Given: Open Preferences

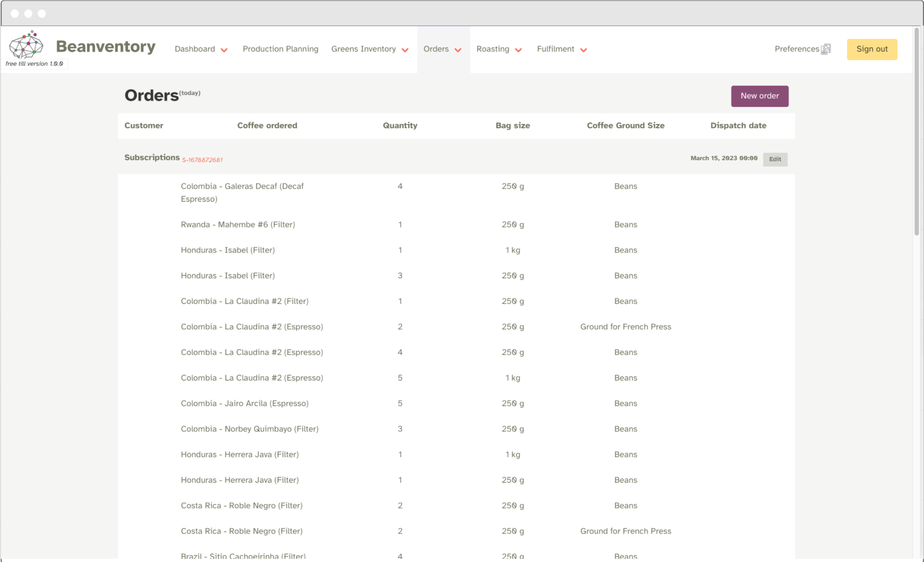Looking at the screenshot, I should click(x=797, y=49).
